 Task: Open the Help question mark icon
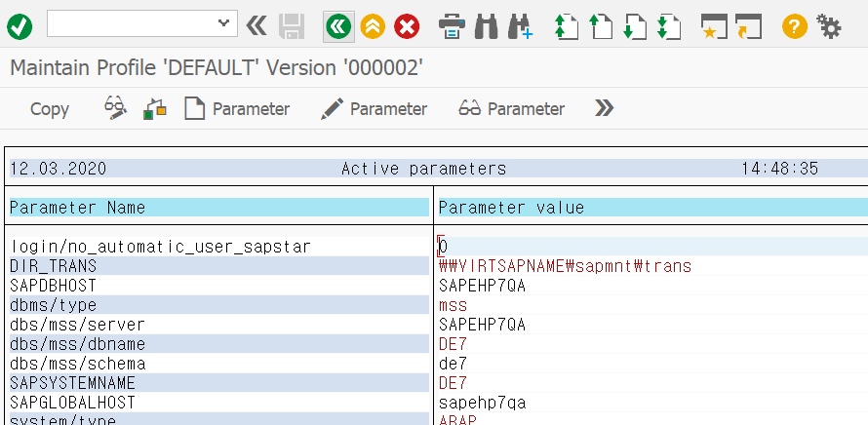(795, 26)
